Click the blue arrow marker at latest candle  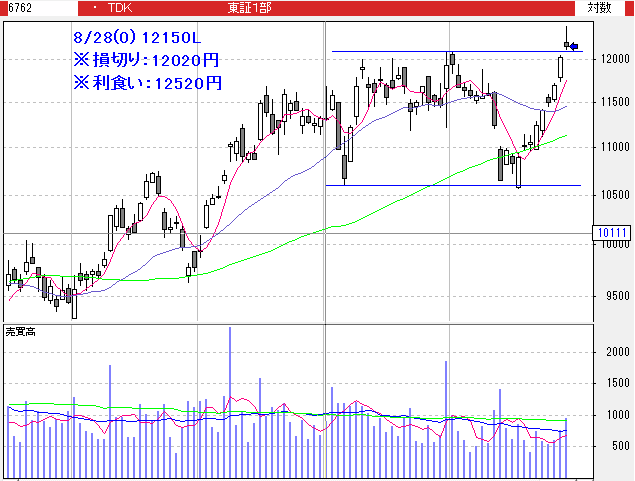coord(574,46)
